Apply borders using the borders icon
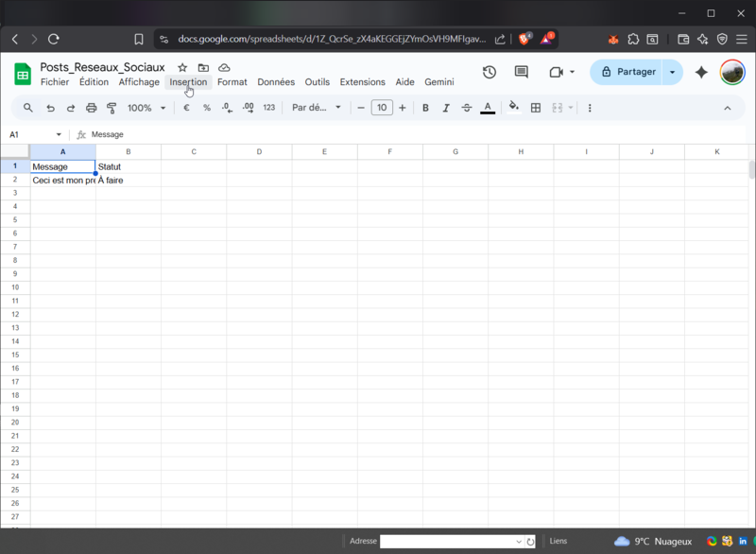The image size is (756, 554). coord(535,108)
